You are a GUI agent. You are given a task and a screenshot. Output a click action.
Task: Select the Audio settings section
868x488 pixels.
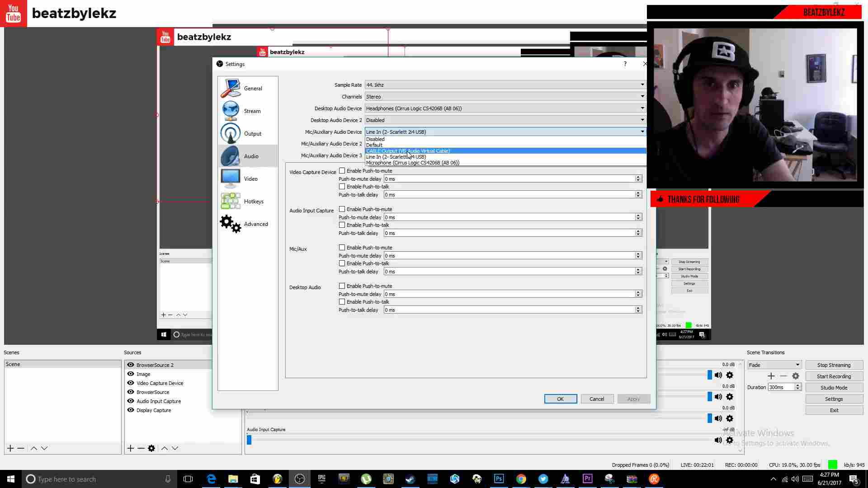tap(248, 156)
